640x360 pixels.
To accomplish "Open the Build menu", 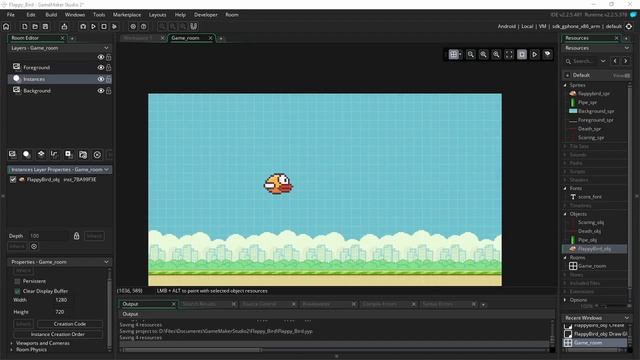I will [51, 15].
